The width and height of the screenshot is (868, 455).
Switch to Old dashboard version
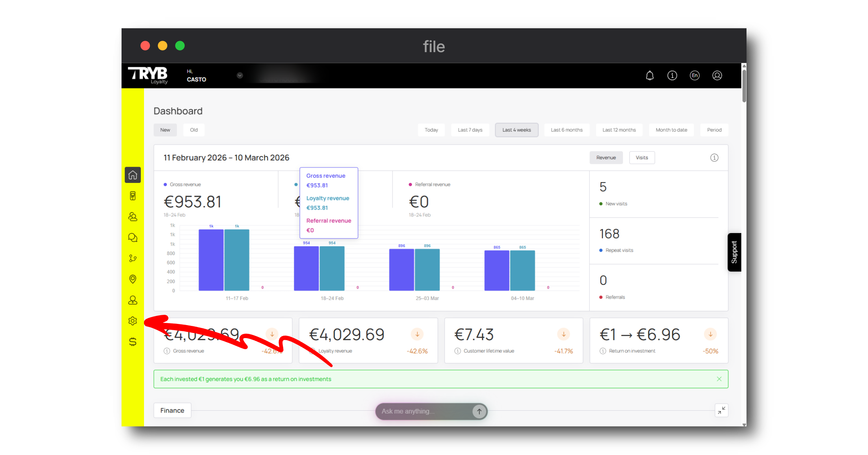click(194, 130)
